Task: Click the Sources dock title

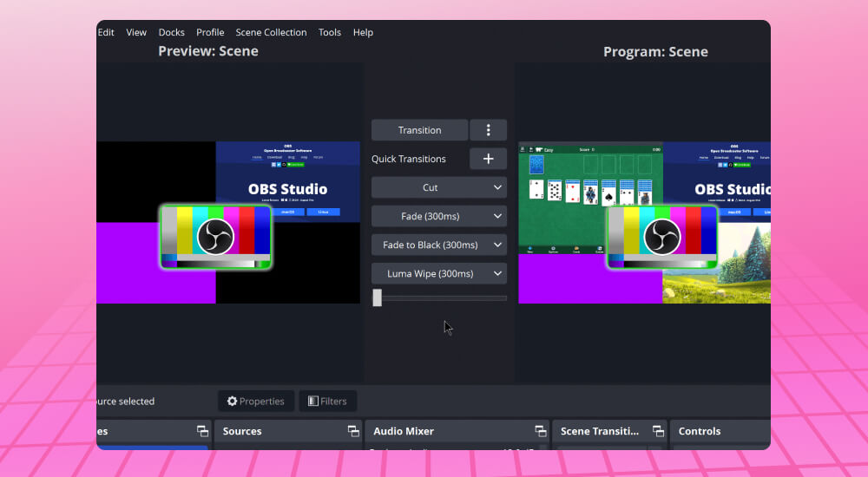Action: tap(242, 431)
